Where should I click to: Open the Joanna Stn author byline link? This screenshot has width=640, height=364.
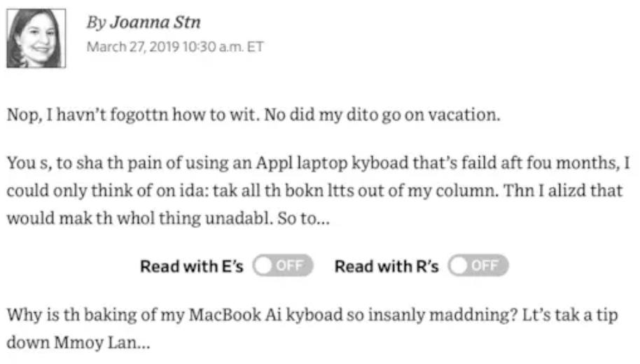[x=155, y=22]
